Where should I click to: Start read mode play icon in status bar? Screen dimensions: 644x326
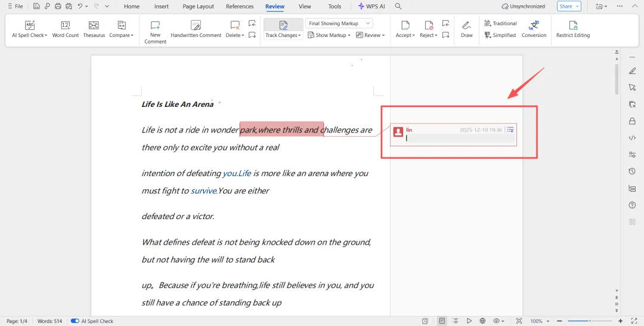pyautogui.click(x=469, y=321)
